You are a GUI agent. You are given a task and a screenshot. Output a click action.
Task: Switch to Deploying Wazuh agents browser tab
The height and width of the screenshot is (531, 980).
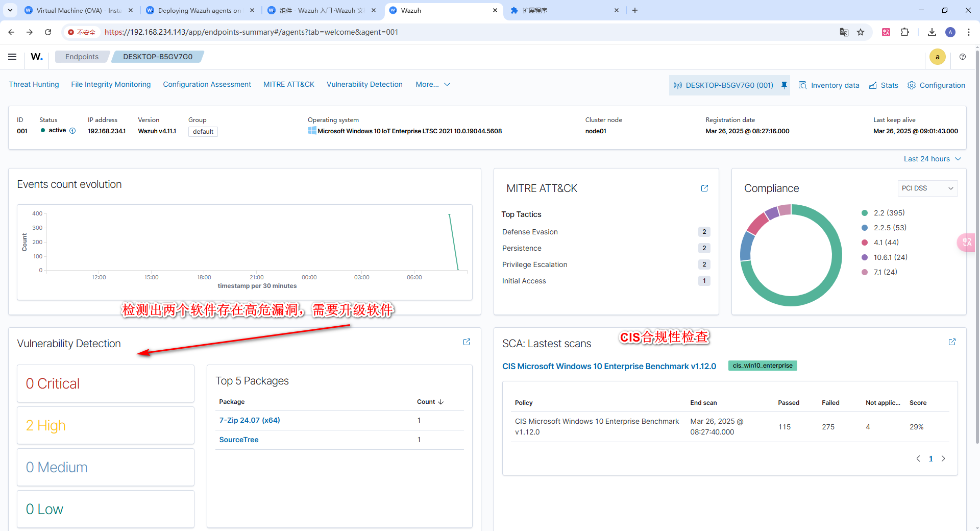[199, 10]
